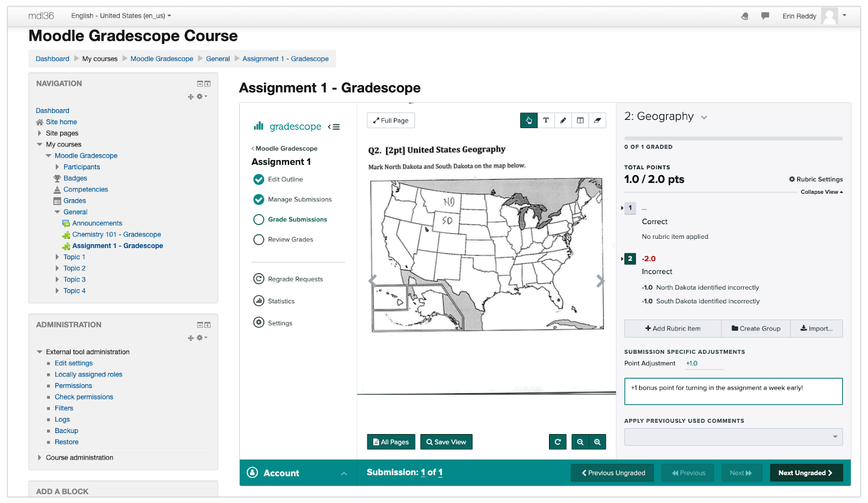
Task: Click the Account user icon
Action: tap(252, 473)
